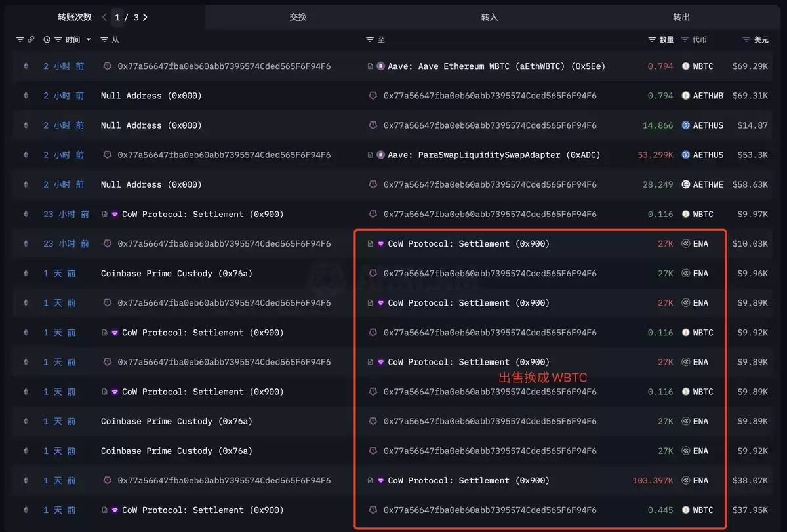Open the recipient 0x77a5 address in the $58.63K row
The image size is (787, 532).
point(490,184)
